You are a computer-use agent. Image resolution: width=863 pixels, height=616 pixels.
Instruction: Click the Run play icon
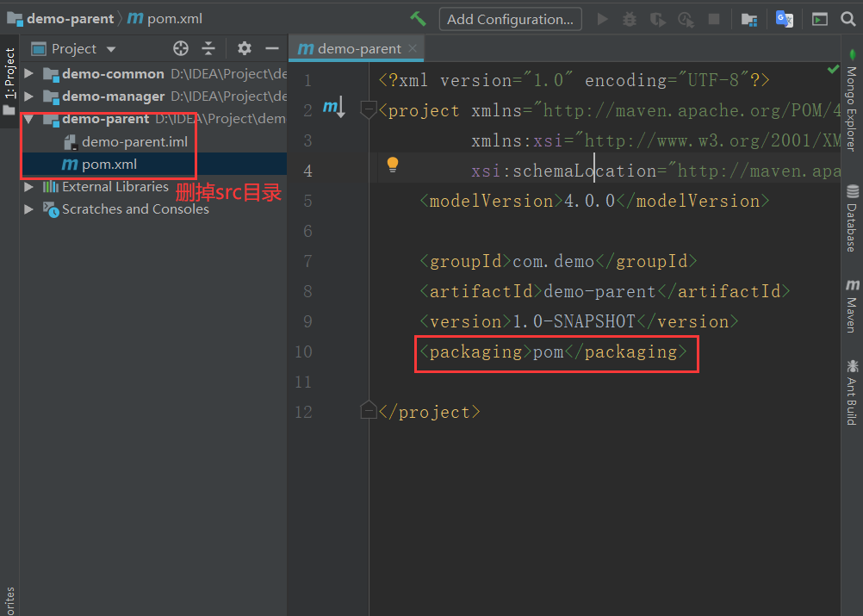click(603, 19)
